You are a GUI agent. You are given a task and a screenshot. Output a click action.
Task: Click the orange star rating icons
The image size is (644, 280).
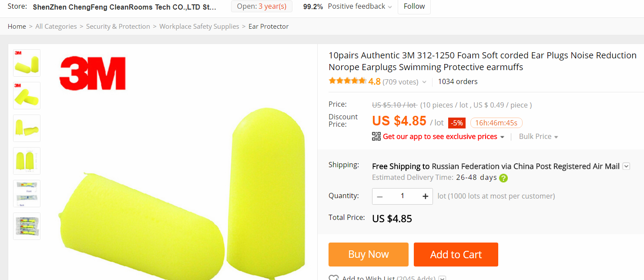pos(347,81)
